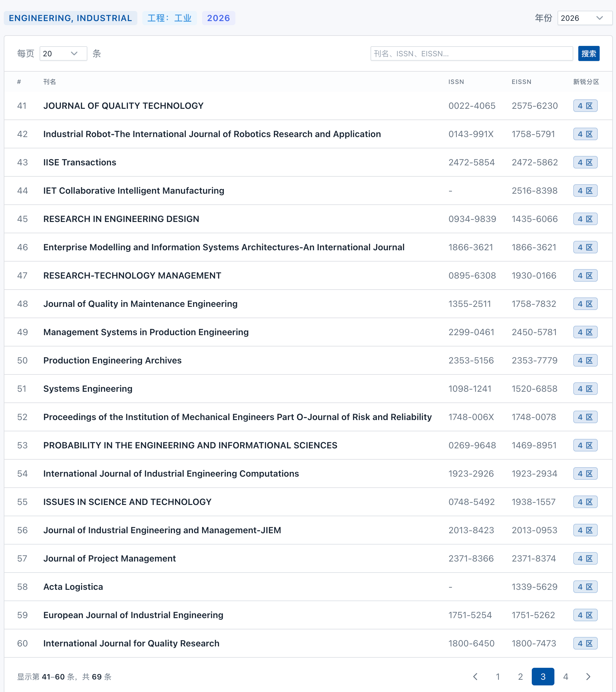Click the 新锐分区 column header
The height and width of the screenshot is (692, 616).
[x=586, y=82]
